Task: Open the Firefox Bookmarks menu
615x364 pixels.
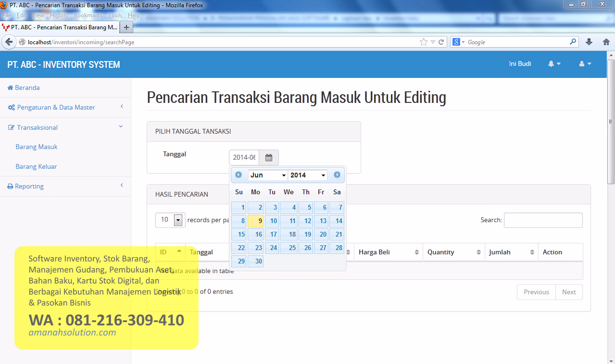Action: pos(88,15)
